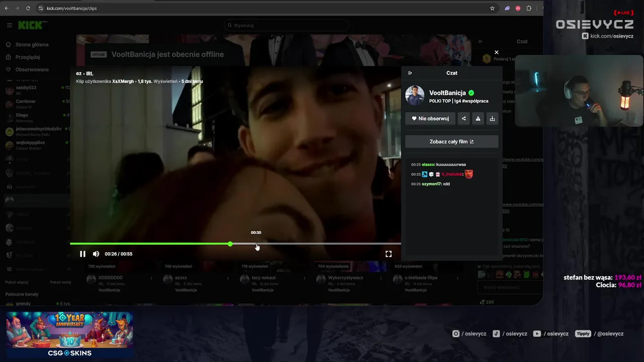
Task: Open Zobacz cały film link
Action: [452, 142]
